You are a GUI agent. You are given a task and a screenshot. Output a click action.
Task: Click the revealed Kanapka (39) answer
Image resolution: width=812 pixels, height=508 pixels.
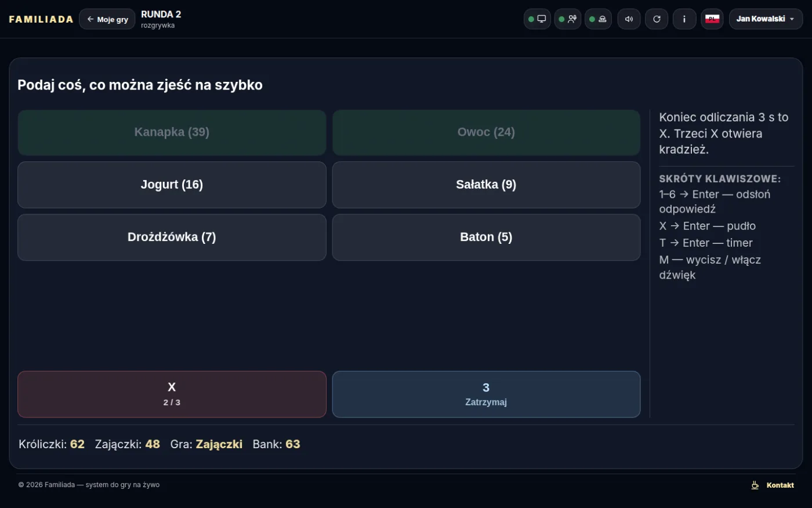(172, 132)
